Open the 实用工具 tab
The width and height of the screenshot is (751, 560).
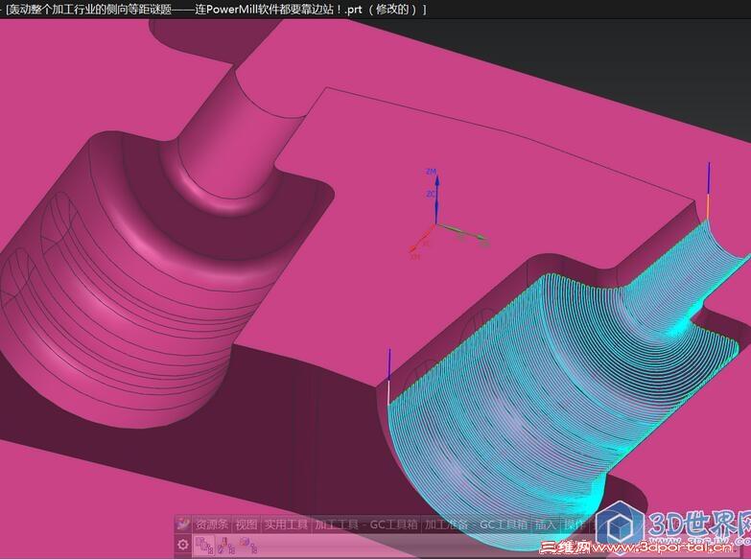286,525
